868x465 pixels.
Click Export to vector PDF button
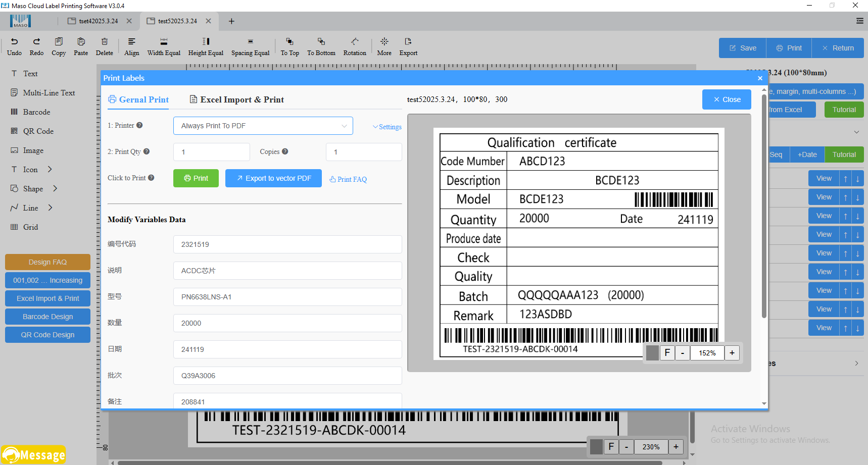point(273,178)
